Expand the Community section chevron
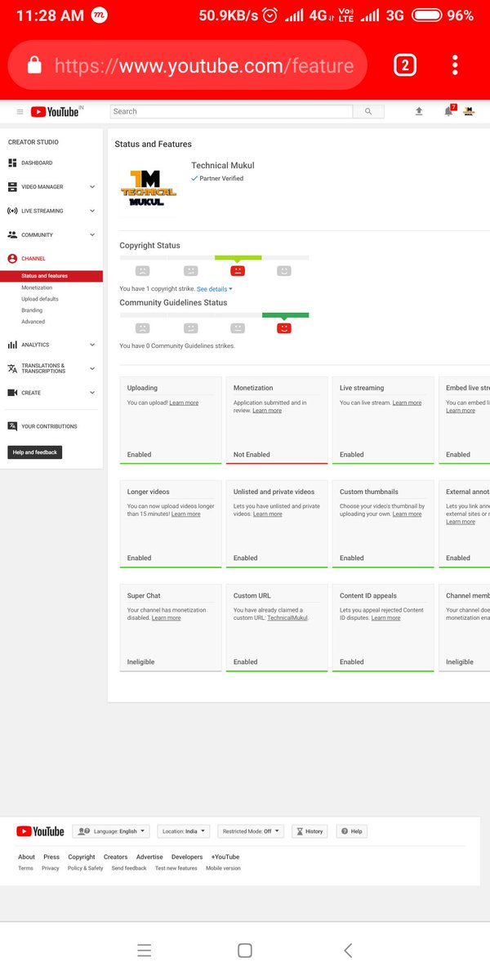Screen dimensions: 490x980 tap(92, 235)
